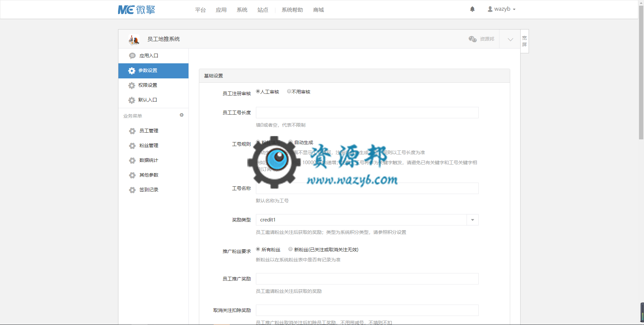Focus the 工号名称 input field

pyautogui.click(x=367, y=188)
